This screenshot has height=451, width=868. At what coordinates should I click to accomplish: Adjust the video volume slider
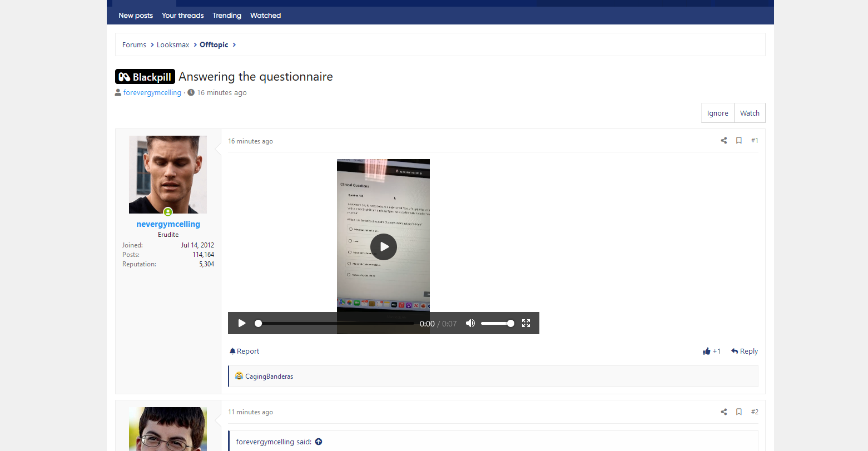(x=497, y=323)
